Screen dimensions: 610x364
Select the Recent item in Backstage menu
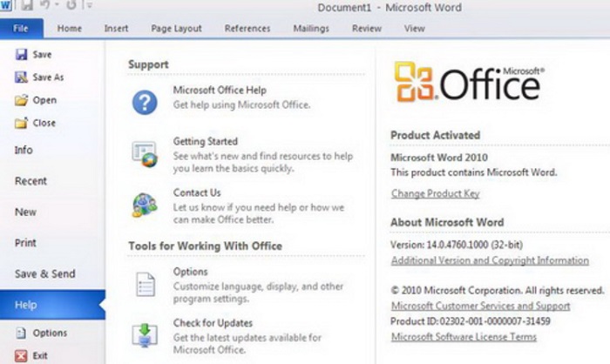click(30, 181)
